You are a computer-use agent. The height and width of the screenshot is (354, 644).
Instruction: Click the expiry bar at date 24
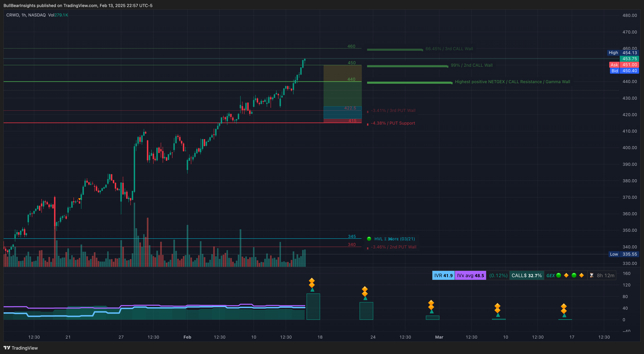[366, 311]
